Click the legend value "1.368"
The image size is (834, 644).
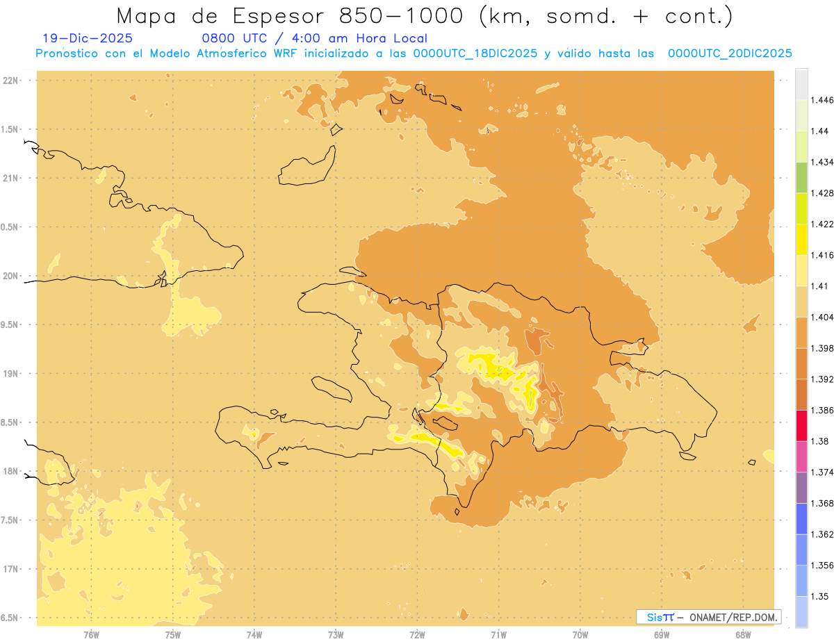pos(822,503)
